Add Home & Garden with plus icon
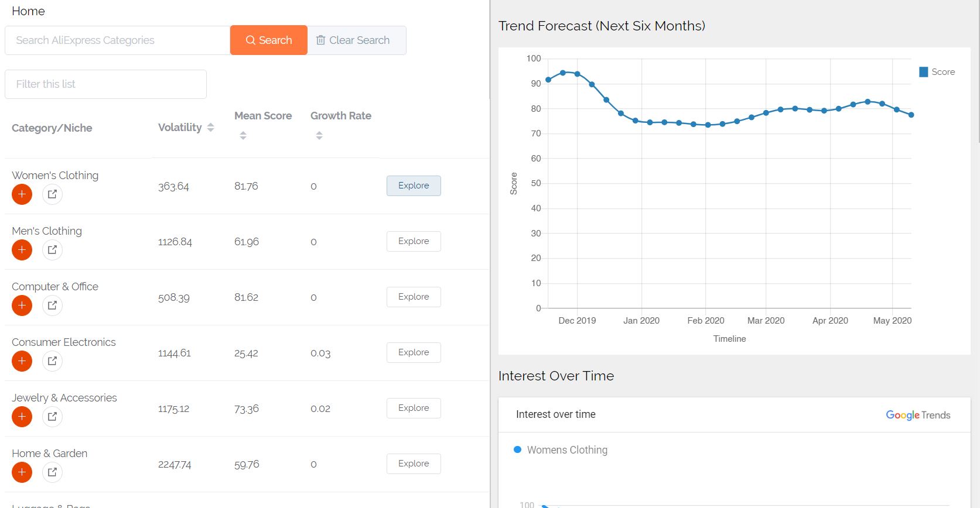Screen dimensions: 980x508 [22, 472]
